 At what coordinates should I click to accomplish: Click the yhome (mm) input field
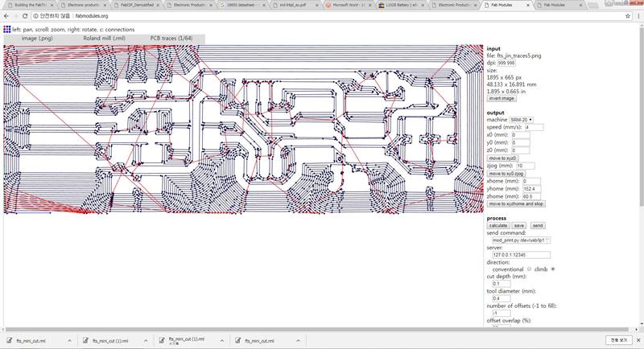click(x=531, y=189)
